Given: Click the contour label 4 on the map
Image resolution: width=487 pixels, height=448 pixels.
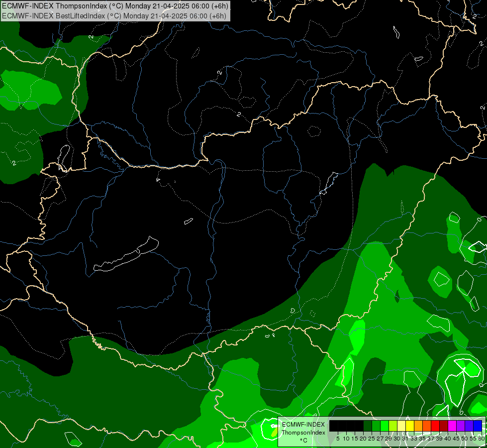Looking at the screenshot, I should pyautogui.click(x=158, y=180).
